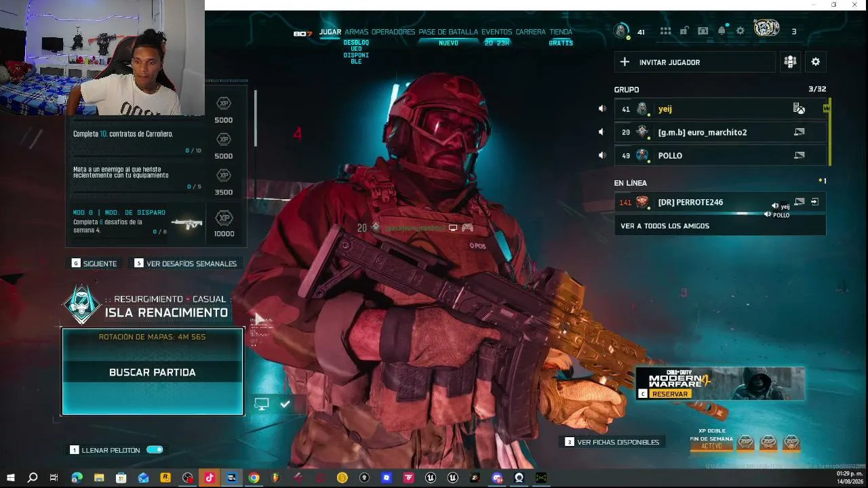This screenshot has height=488, width=868.
Task: Click the Isla Renacimiento mode title
Action: tap(166, 313)
